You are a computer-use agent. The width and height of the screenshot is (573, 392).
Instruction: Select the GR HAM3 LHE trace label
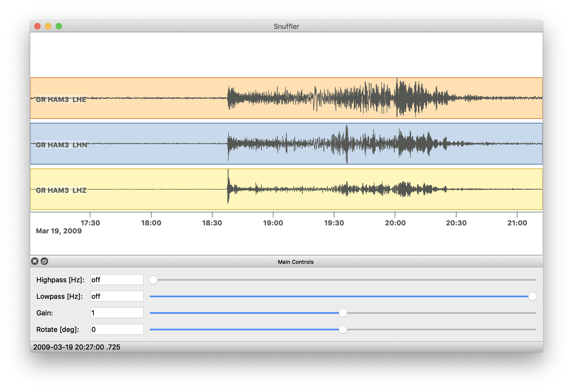[61, 100]
